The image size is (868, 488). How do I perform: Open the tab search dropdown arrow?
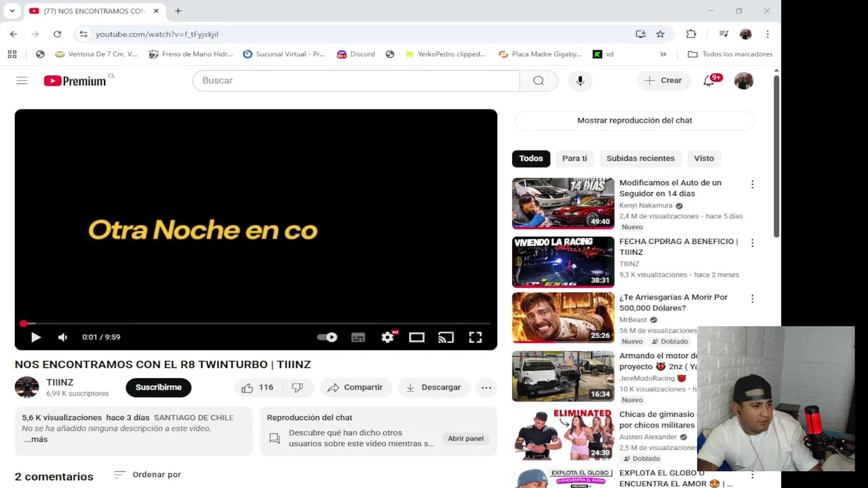click(x=12, y=11)
